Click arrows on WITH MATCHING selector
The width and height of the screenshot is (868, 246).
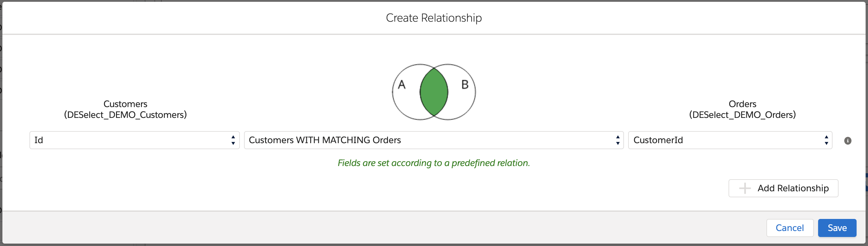point(617,140)
